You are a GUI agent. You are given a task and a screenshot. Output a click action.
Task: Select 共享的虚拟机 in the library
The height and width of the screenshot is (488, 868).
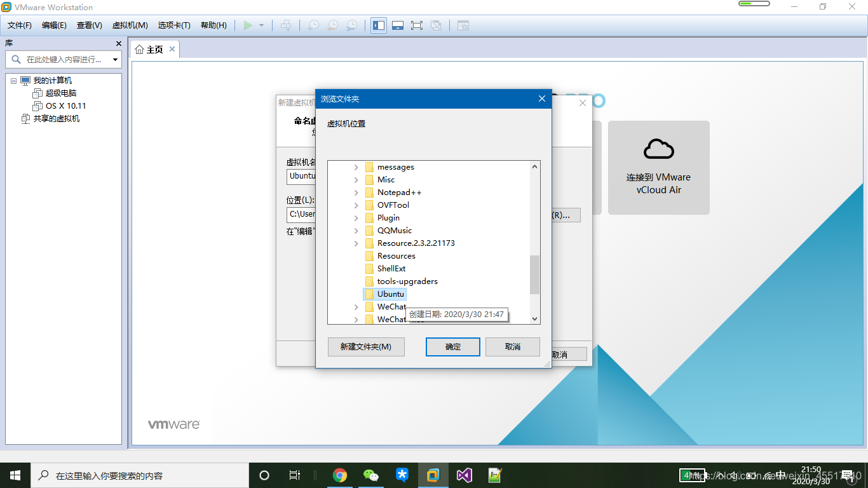pos(57,119)
